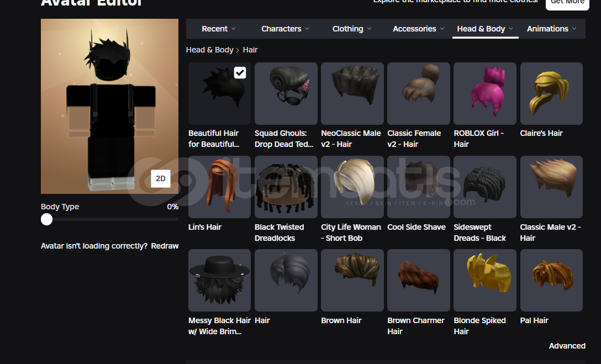Equip City Life Woman Short Bob
Image resolution: width=601 pixels, height=364 pixels.
click(x=352, y=187)
